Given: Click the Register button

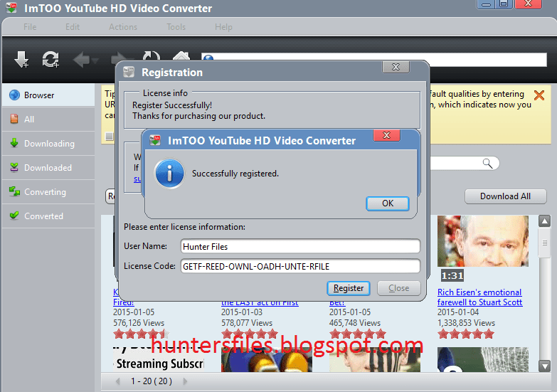Looking at the screenshot, I should (x=349, y=288).
